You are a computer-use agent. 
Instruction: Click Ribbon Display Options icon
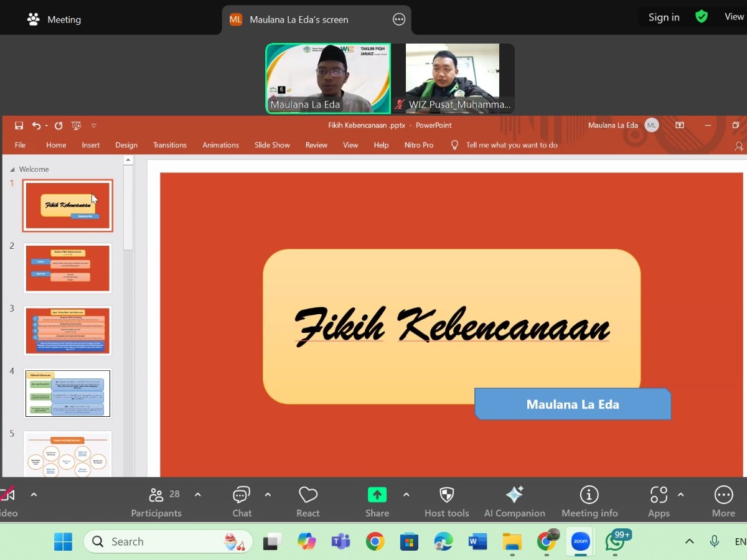[679, 125]
